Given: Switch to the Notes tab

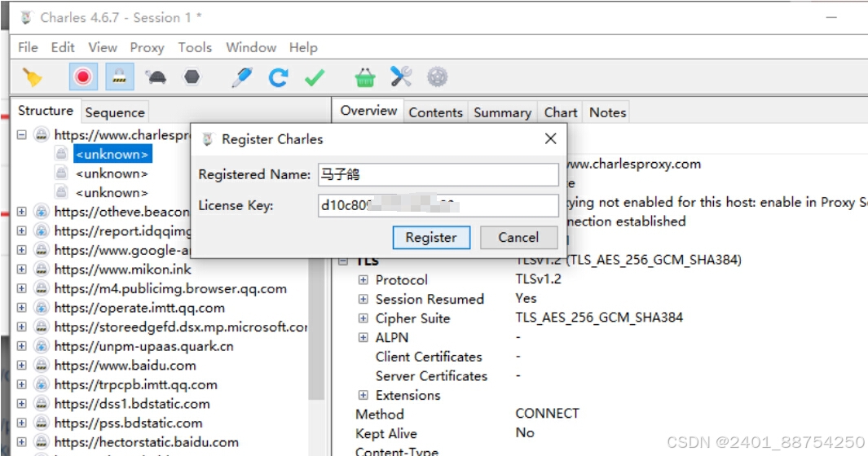Looking at the screenshot, I should [x=608, y=112].
